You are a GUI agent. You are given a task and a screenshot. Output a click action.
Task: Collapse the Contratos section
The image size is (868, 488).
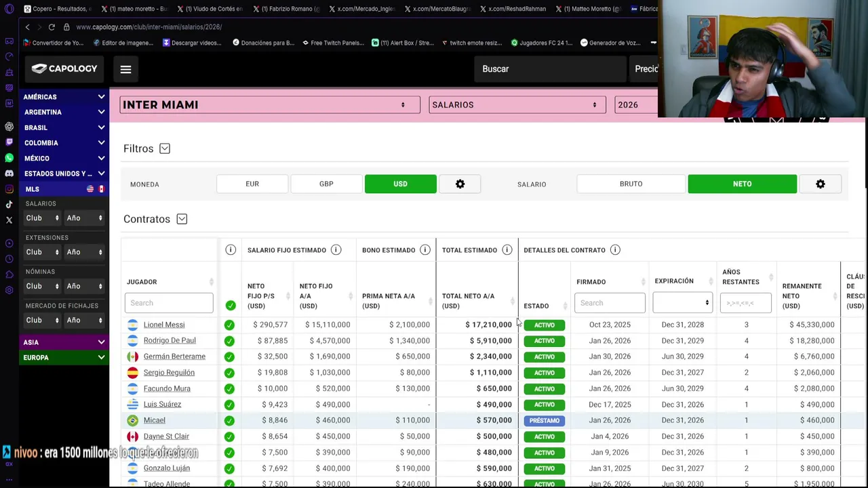(x=182, y=219)
